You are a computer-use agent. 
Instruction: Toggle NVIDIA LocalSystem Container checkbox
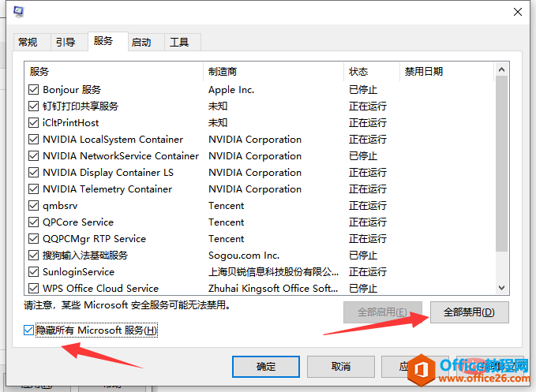click(33, 140)
